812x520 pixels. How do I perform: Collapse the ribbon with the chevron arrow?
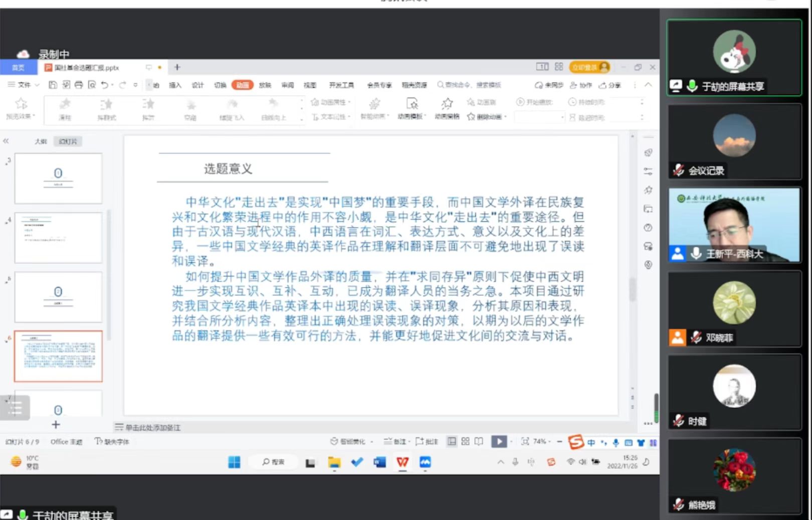tap(648, 85)
